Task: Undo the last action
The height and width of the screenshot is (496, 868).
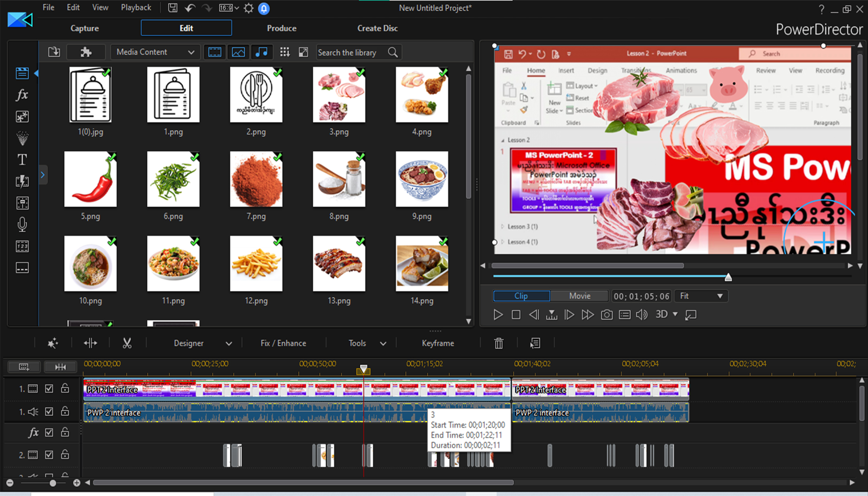Action: 190,8
